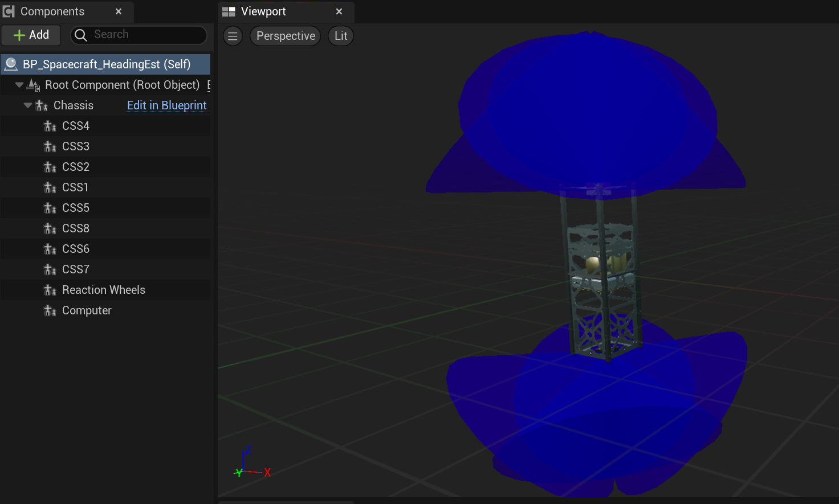Select the CSS4 component
The image size is (839, 504).
click(x=76, y=126)
